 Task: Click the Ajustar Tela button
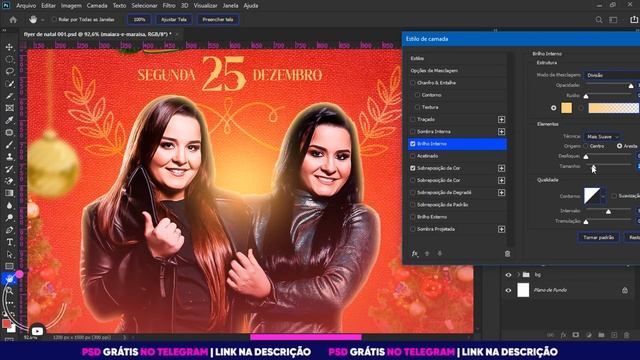coord(174,20)
